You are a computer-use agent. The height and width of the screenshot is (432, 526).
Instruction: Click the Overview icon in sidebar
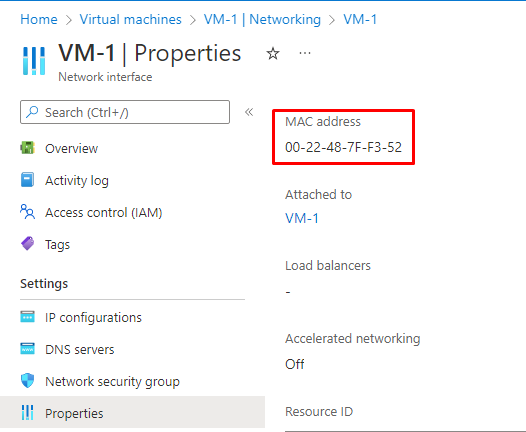point(28,148)
